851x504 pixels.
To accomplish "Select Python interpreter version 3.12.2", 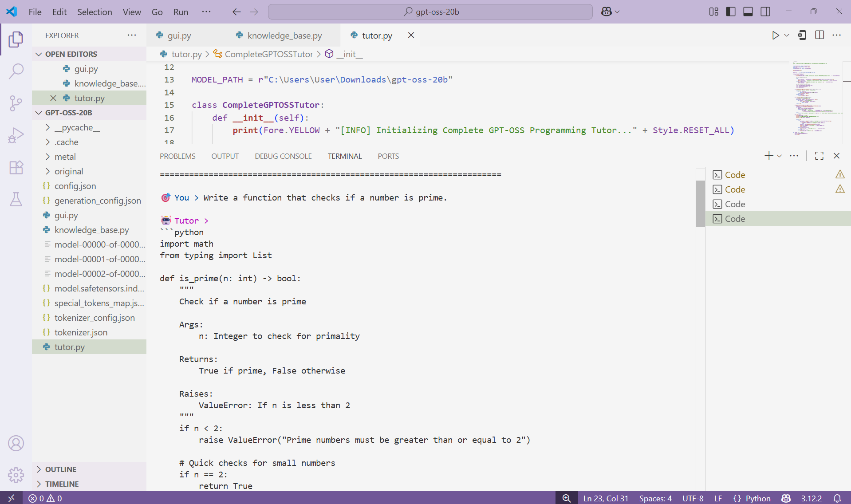I will tap(812, 498).
